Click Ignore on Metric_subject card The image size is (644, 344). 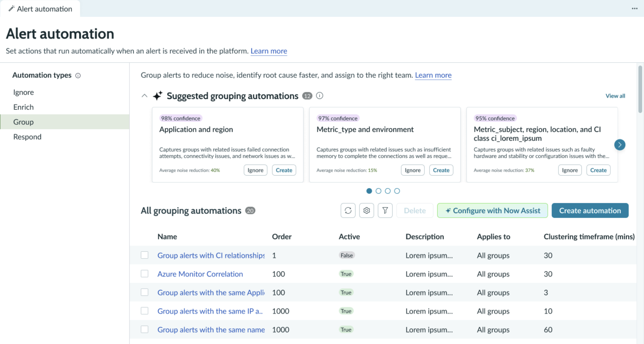[x=570, y=170]
